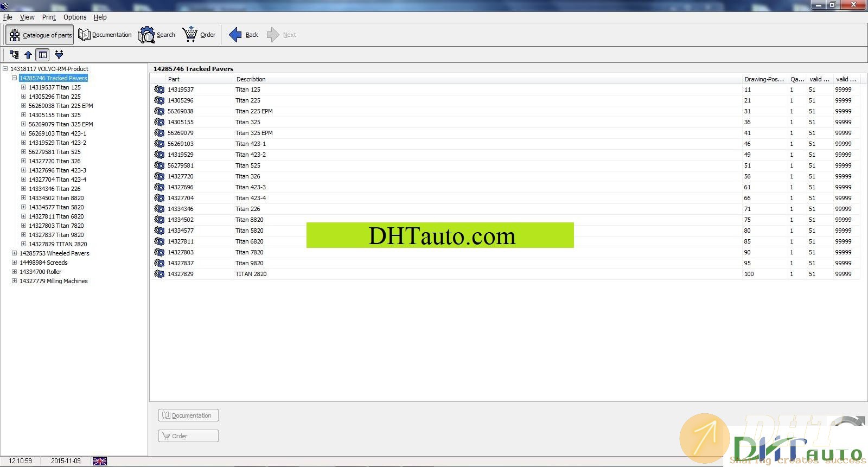Open the Help menu
The width and height of the screenshot is (868, 467).
point(100,17)
